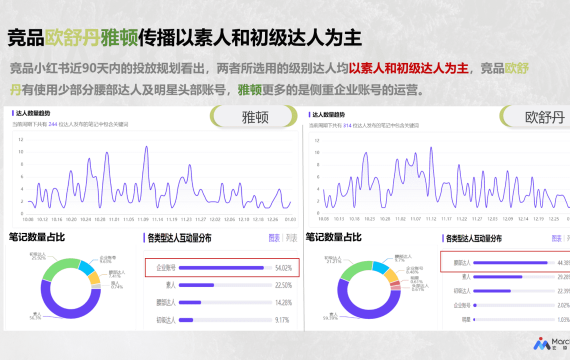
Task: Click 欧舒丹 腰部达人 top interaction bar
Action: pos(513,263)
